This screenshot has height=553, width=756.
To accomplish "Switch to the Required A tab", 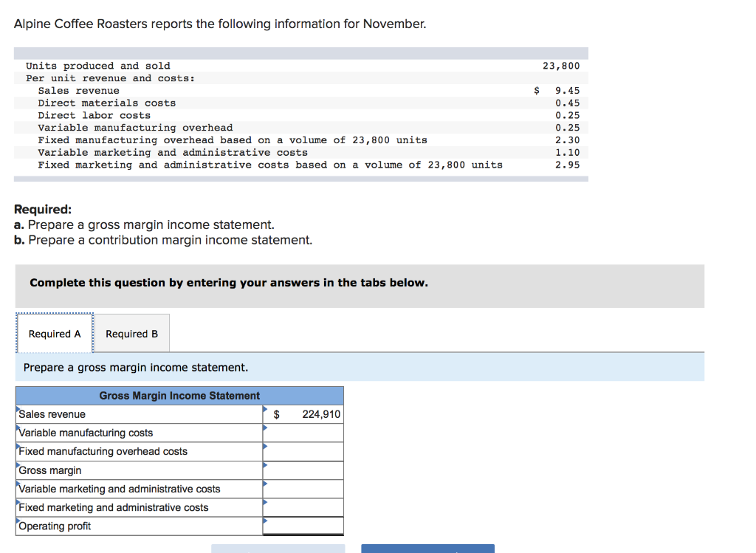I will tap(55, 334).
